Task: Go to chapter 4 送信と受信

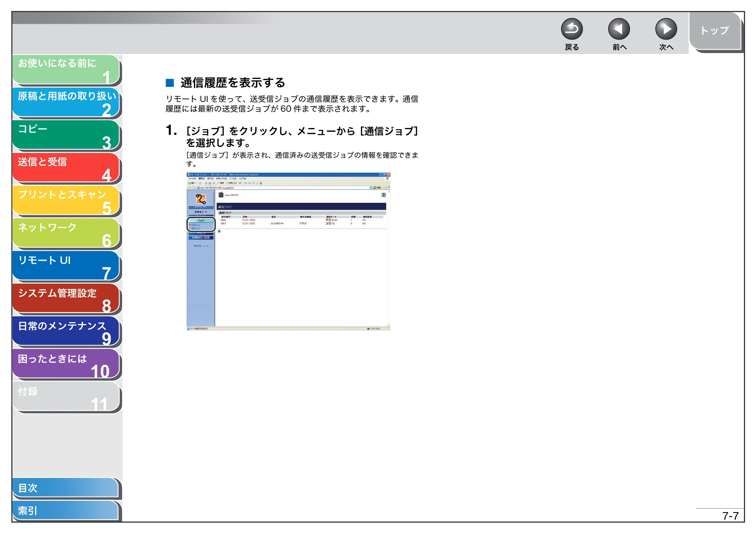Action: (x=66, y=168)
